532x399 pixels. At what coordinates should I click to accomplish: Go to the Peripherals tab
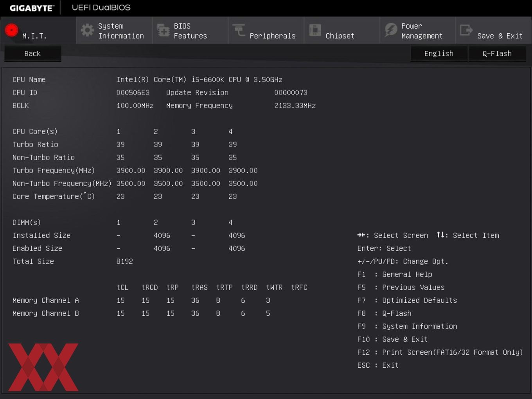pos(266,30)
